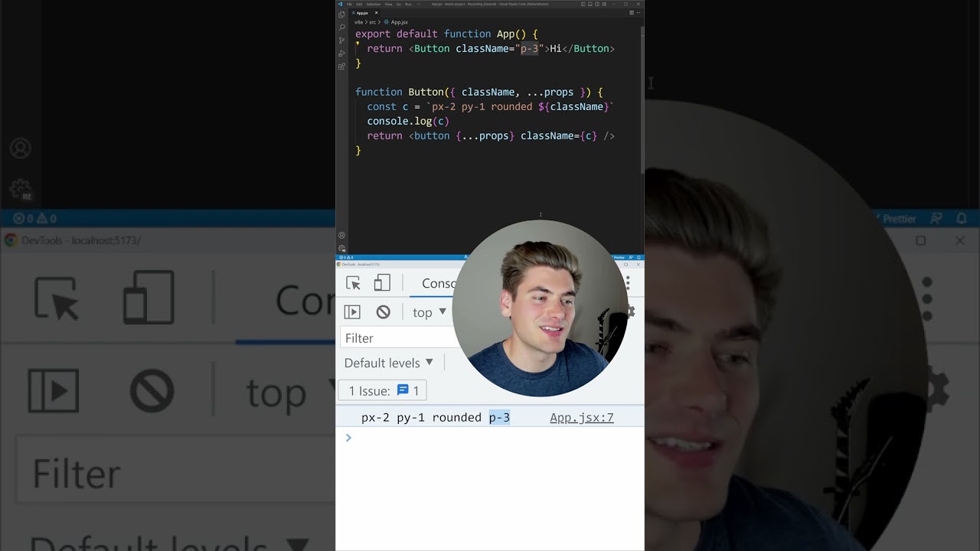Click the 'return <button {...props}' line

tap(491, 135)
